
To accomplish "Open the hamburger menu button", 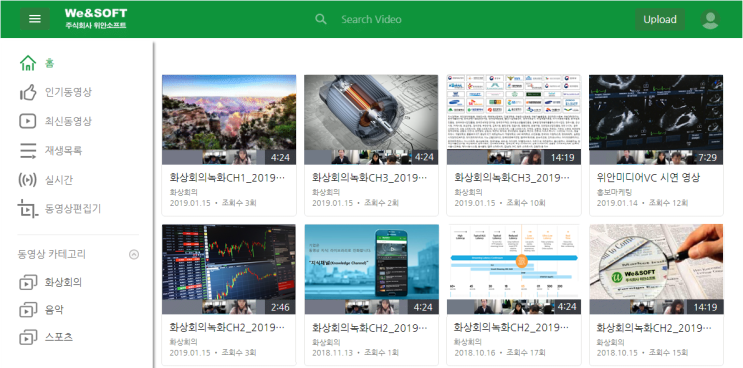I will [35, 19].
